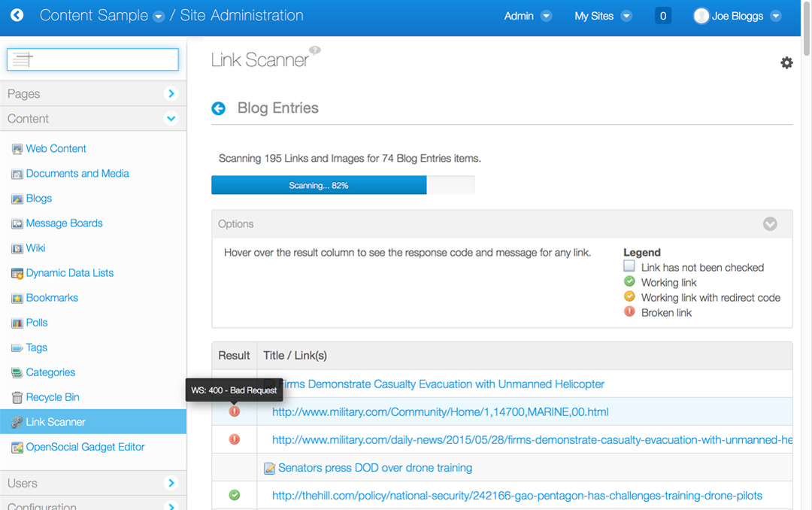Open the military.com daily-news link
Screen dimensions: 812x510
532,440
